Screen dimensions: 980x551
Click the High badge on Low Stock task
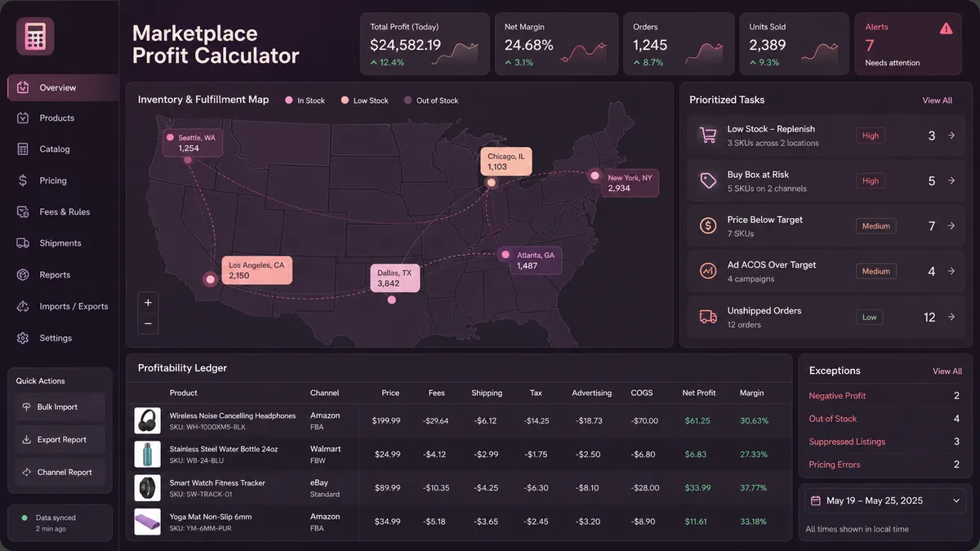click(x=871, y=136)
